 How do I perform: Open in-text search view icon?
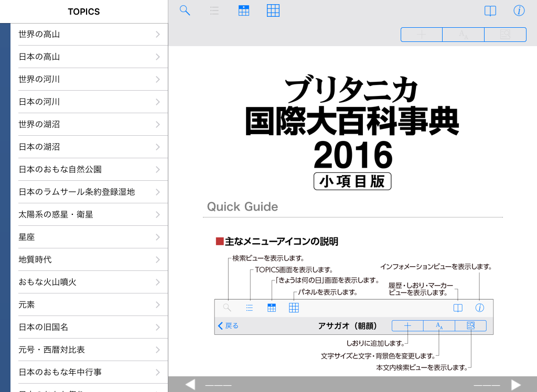tap(505, 35)
